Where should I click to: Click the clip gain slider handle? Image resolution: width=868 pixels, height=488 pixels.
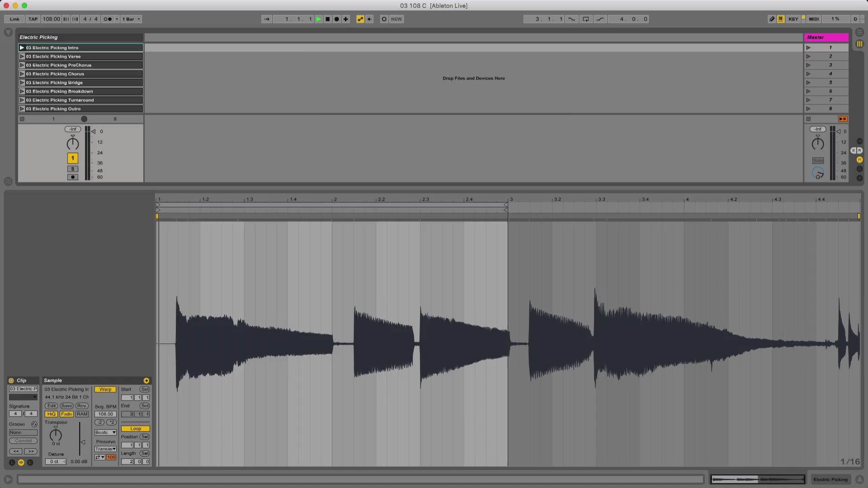83,442
